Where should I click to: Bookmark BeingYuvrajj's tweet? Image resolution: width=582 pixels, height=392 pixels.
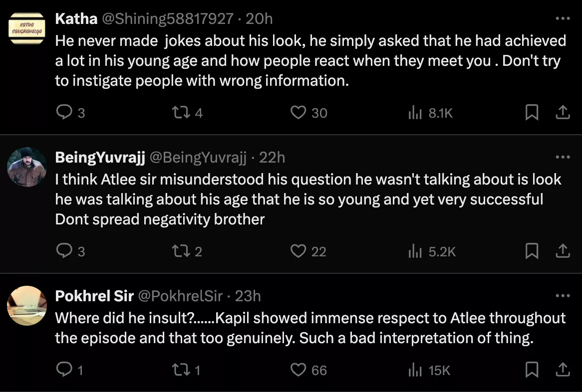coord(532,251)
